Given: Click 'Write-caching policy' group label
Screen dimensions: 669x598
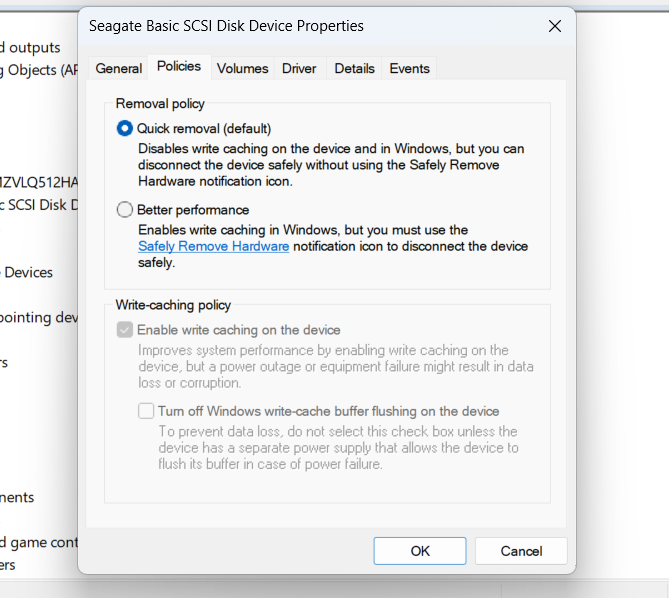Looking at the screenshot, I should click(x=173, y=305).
